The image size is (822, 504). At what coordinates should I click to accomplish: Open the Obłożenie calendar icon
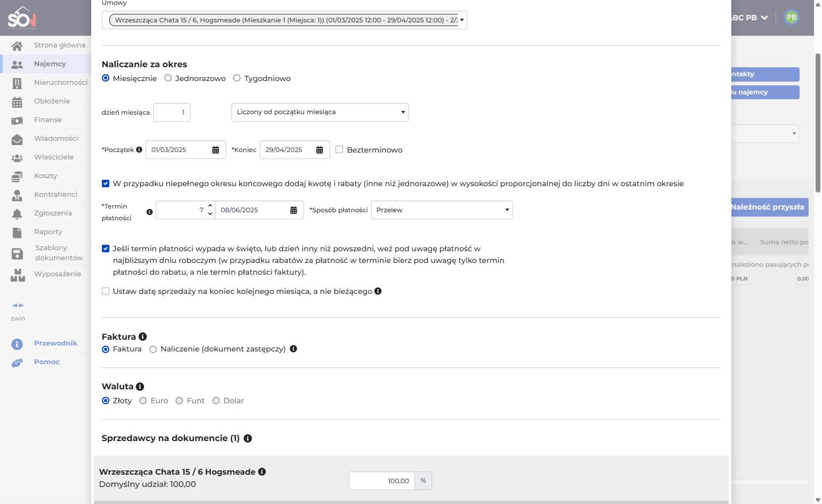point(17,102)
